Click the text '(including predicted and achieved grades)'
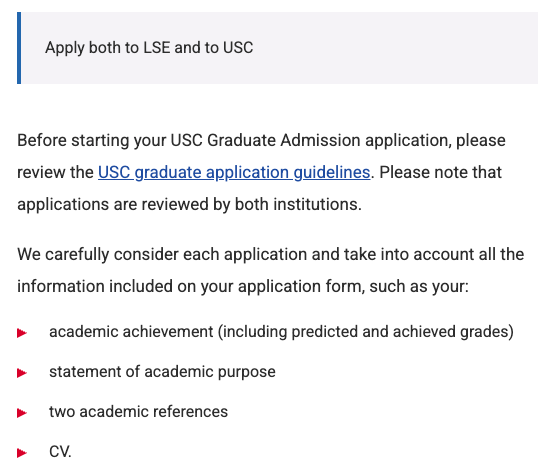The height and width of the screenshot is (470, 538). click(366, 332)
